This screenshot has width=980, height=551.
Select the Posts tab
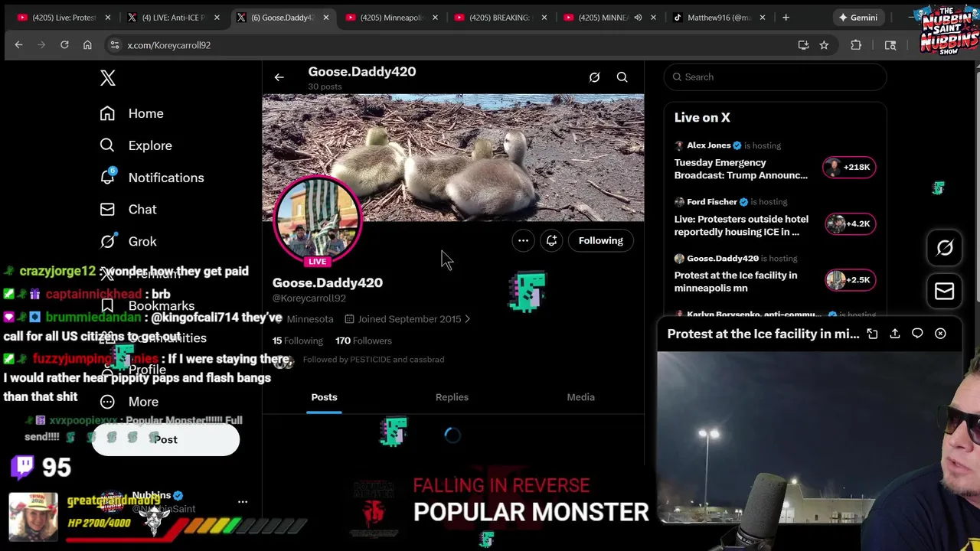pyautogui.click(x=324, y=397)
